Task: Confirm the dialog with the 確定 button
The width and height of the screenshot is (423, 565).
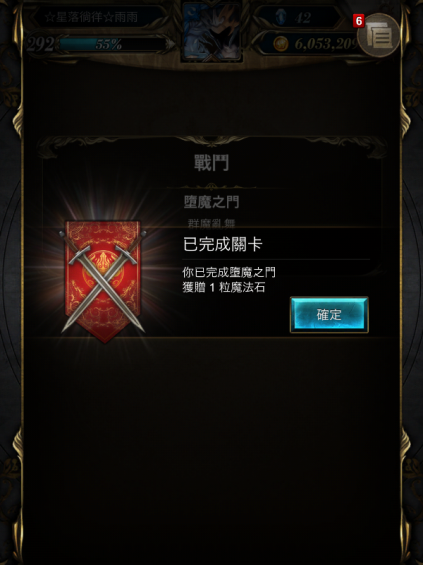Action: click(x=329, y=315)
